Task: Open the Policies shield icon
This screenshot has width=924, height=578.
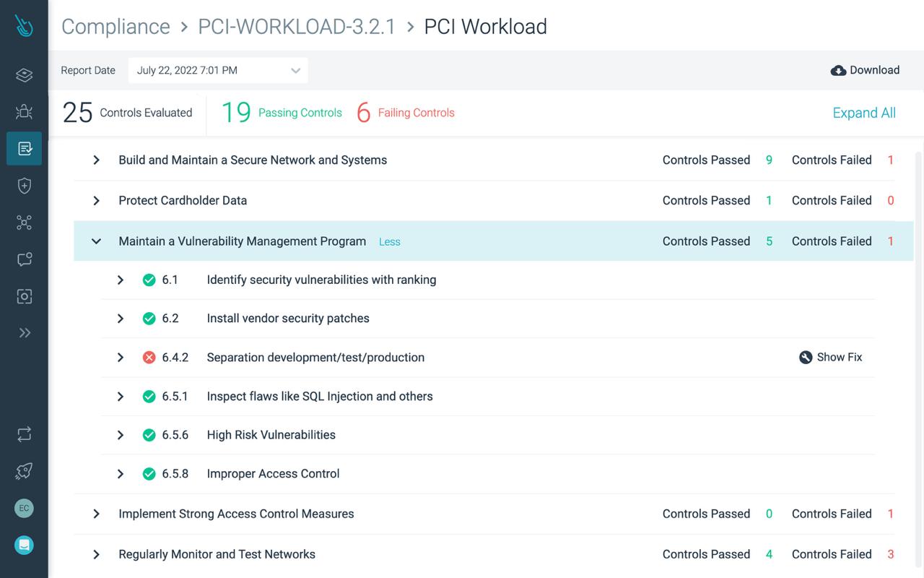Action: click(x=24, y=186)
